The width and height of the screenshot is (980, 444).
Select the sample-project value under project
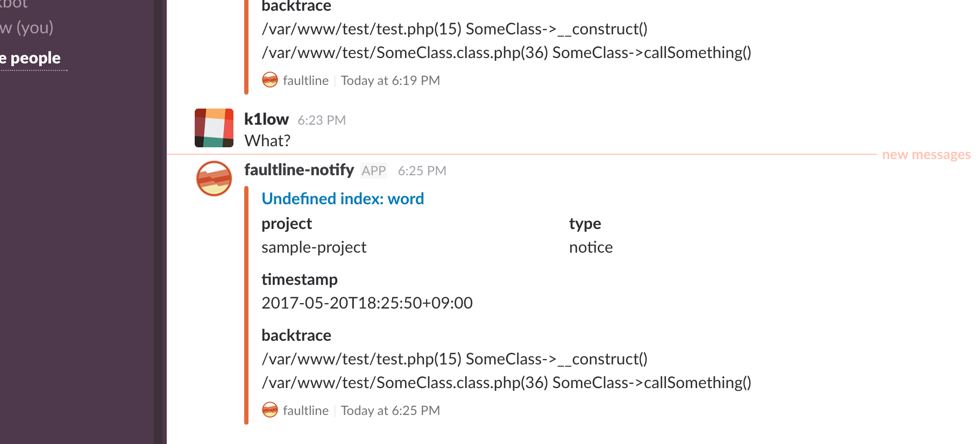314,247
